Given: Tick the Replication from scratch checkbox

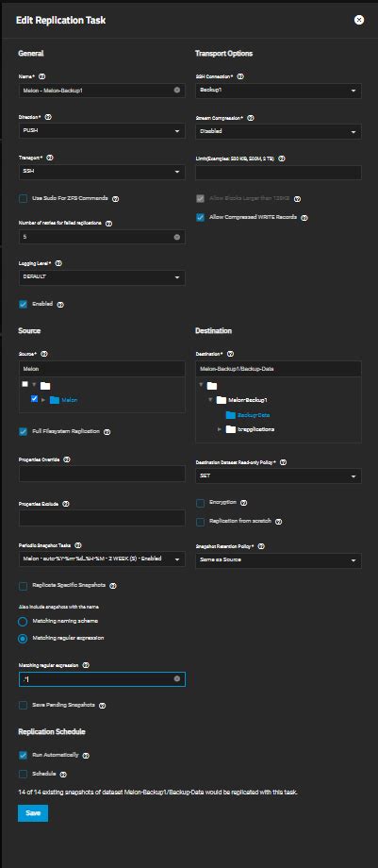Looking at the screenshot, I should pos(201,522).
